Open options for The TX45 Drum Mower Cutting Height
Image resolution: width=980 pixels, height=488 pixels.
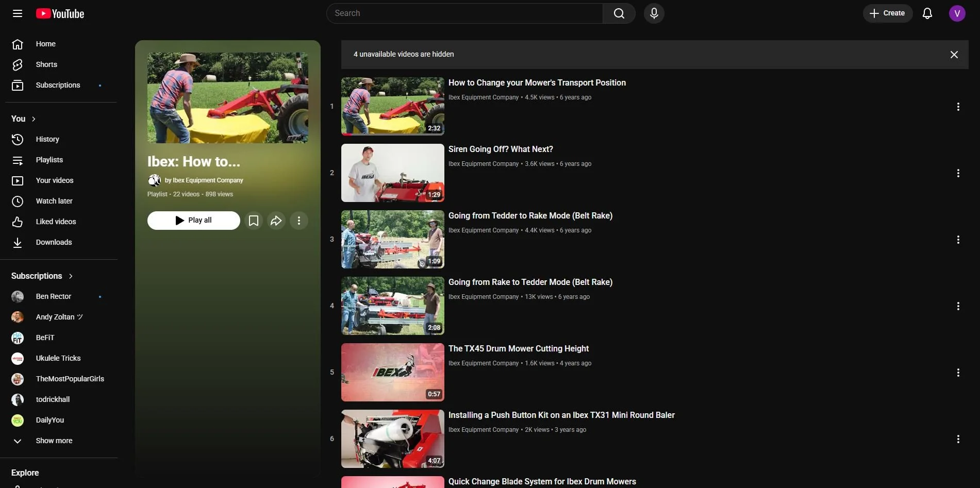tap(958, 373)
